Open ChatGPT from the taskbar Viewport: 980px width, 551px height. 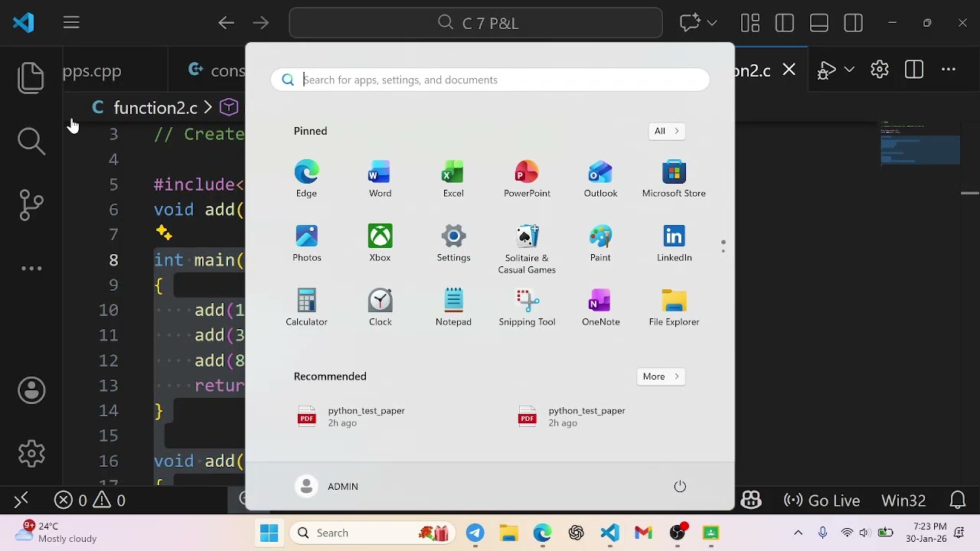pos(576,533)
